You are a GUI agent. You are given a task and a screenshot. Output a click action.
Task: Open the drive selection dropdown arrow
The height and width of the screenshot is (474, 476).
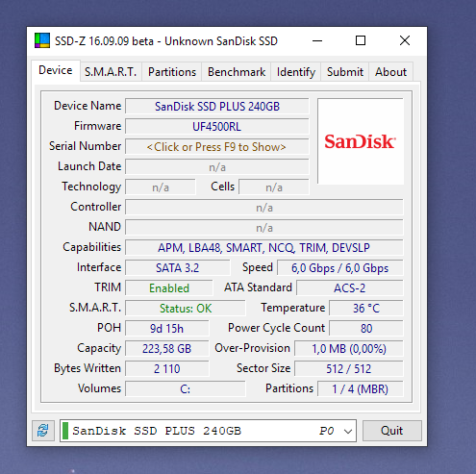[348, 431]
